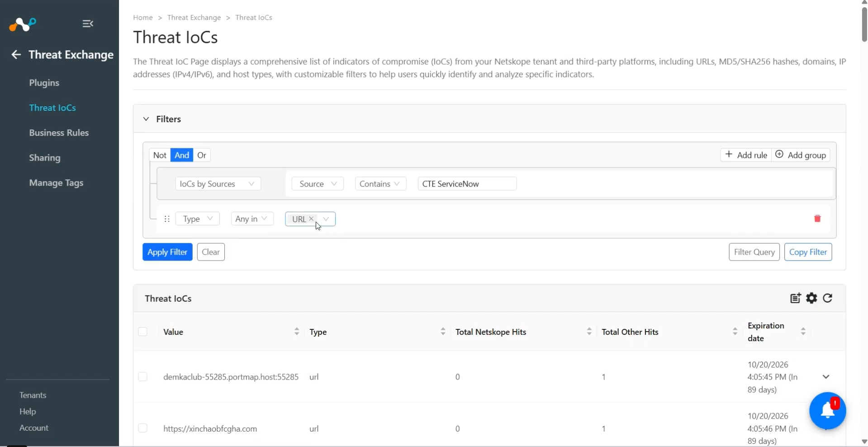Image resolution: width=868 pixels, height=447 pixels.
Task: Open the IoCs by Sources dropdown
Action: (x=218, y=184)
